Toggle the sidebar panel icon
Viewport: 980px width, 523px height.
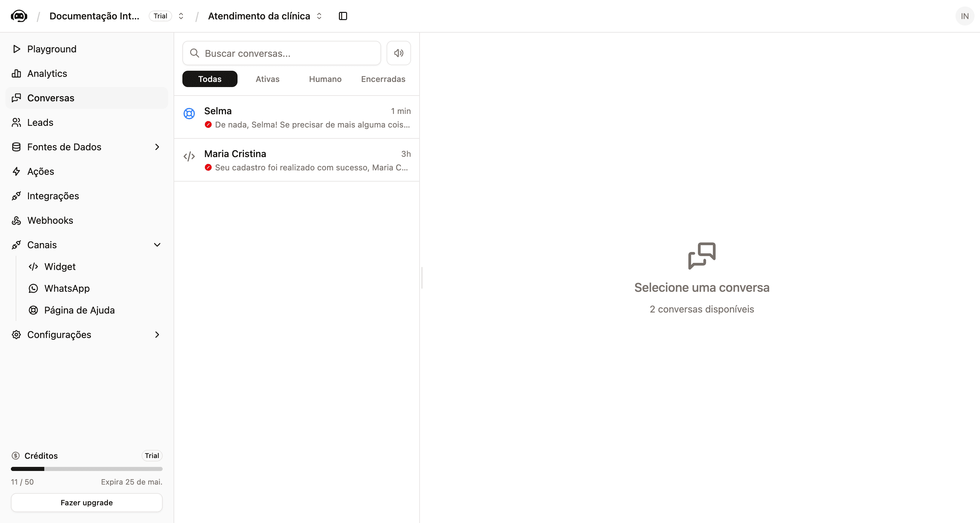[343, 16]
